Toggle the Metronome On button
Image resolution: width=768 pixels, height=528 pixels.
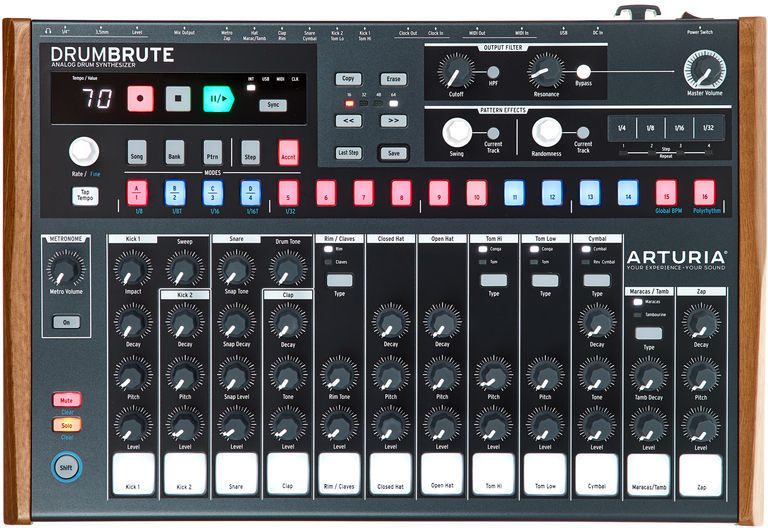[65, 322]
